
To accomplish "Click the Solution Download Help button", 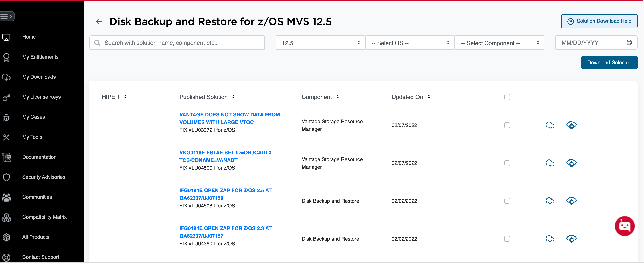I will click(599, 21).
